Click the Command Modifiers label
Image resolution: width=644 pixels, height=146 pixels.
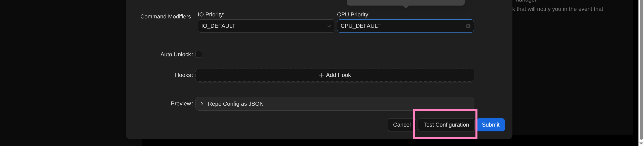166,16
